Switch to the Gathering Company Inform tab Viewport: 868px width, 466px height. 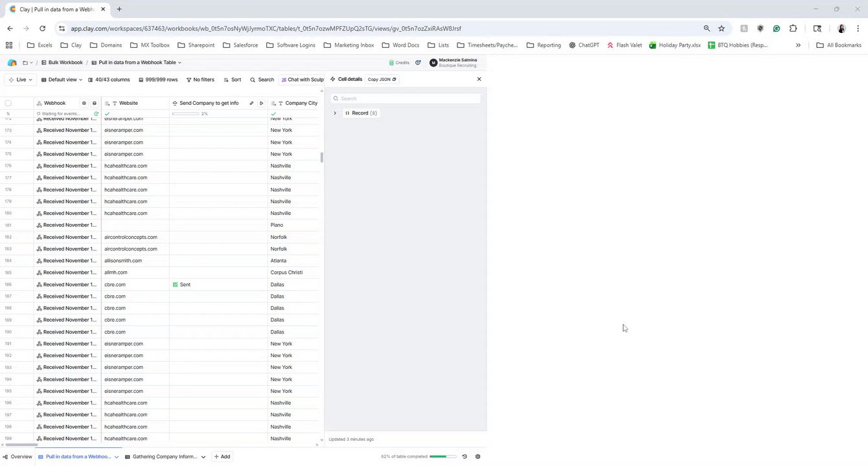[165, 457]
